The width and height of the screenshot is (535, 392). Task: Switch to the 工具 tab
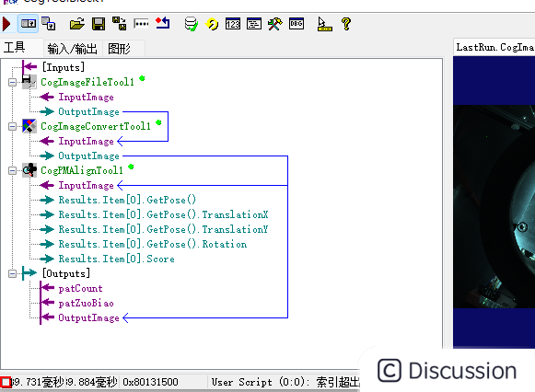15,47
